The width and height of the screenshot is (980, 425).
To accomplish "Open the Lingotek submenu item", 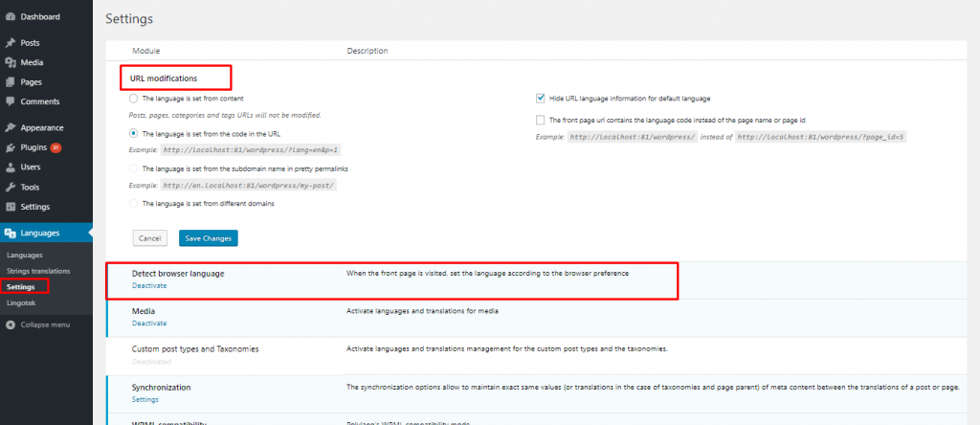I will (x=21, y=303).
